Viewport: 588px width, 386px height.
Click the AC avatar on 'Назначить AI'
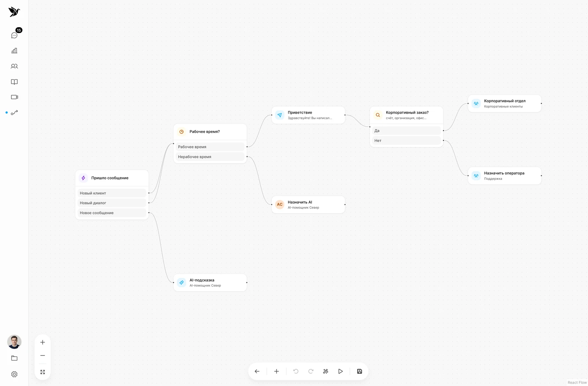[x=280, y=204]
